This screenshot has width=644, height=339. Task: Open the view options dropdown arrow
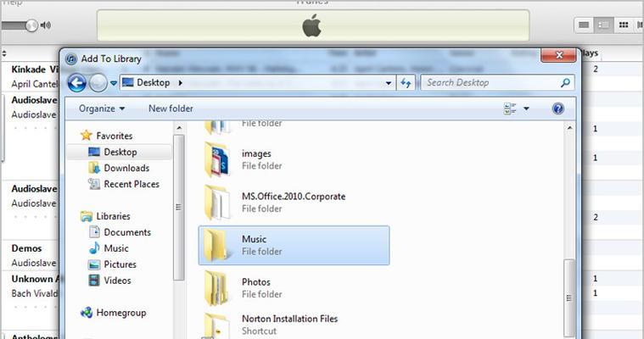click(526, 108)
